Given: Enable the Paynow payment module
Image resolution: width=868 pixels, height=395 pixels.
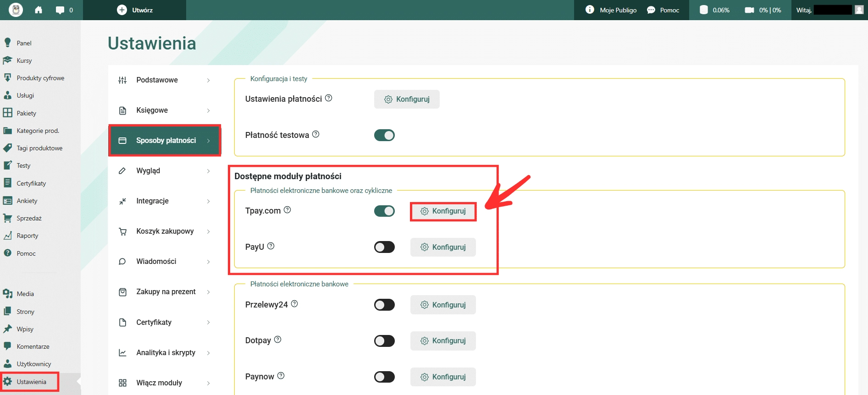Looking at the screenshot, I should point(384,377).
